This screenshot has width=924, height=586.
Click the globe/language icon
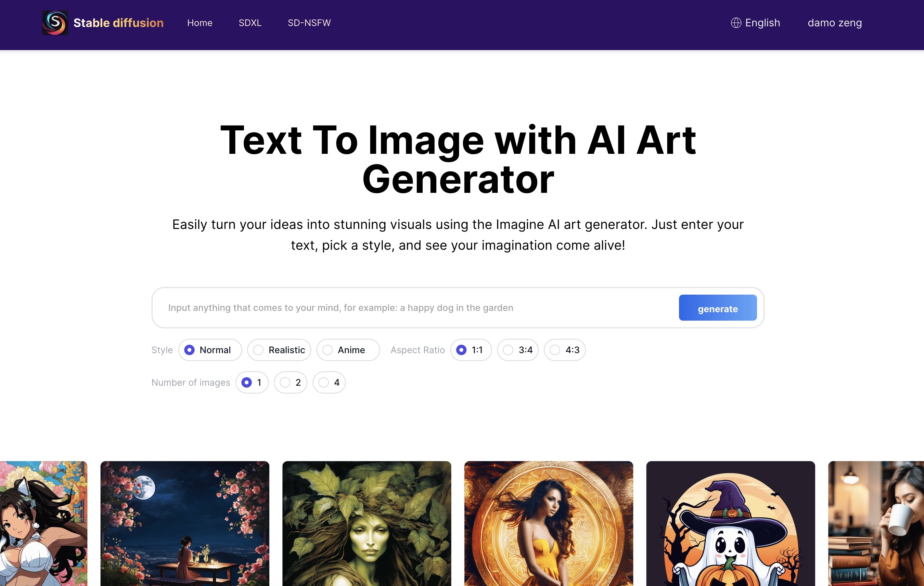736,22
